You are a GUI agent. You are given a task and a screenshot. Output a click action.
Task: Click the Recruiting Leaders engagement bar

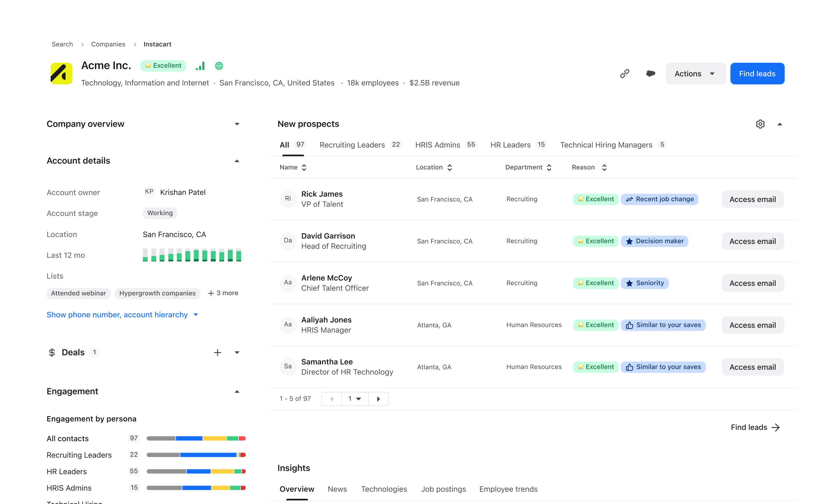[x=196, y=454]
